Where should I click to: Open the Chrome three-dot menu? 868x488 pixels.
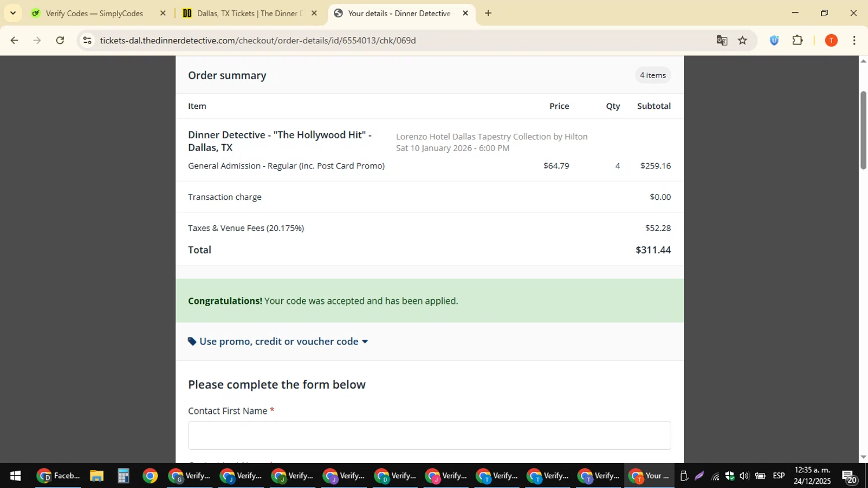pyautogui.click(x=854, y=41)
